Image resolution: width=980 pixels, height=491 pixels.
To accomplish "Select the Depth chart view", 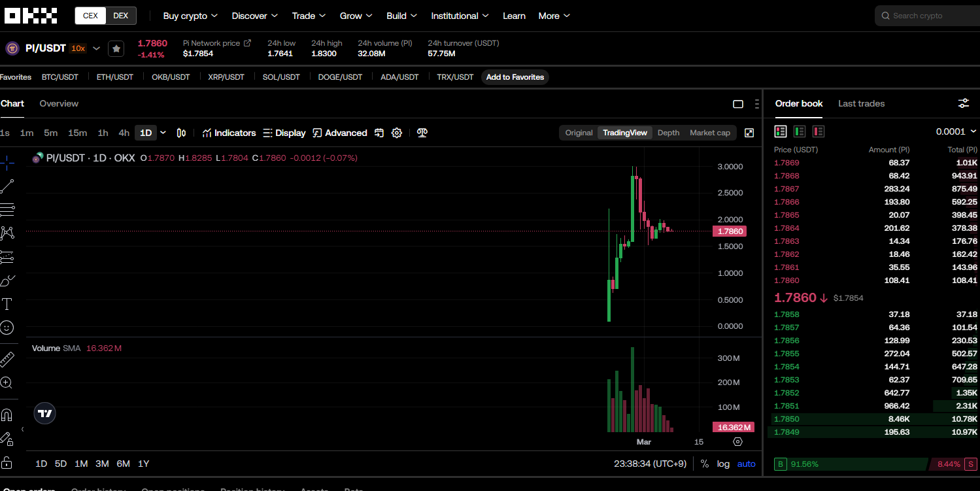I will pyautogui.click(x=668, y=133).
